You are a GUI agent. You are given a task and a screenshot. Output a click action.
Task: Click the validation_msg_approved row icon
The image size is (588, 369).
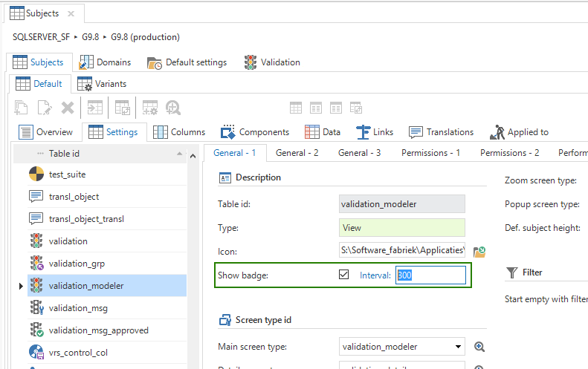click(36, 330)
